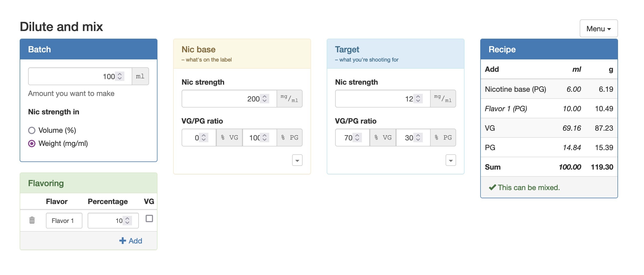
Task: Click the plus Add flavor link
Action: [x=131, y=241]
